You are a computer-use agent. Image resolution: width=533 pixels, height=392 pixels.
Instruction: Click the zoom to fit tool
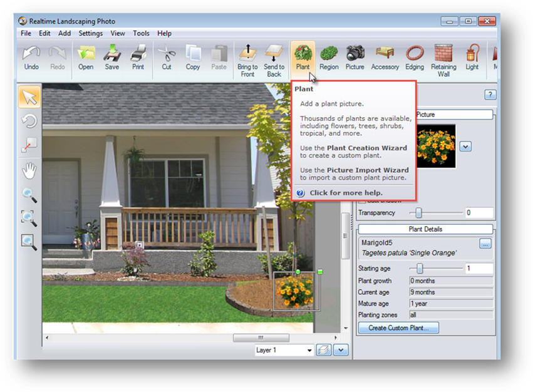[x=29, y=242]
